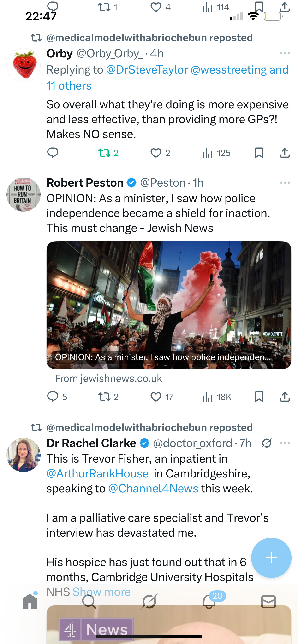Open the @ArthurRankHouse mention link
The width and height of the screenshot is (298, 644).
pos(98,473)
